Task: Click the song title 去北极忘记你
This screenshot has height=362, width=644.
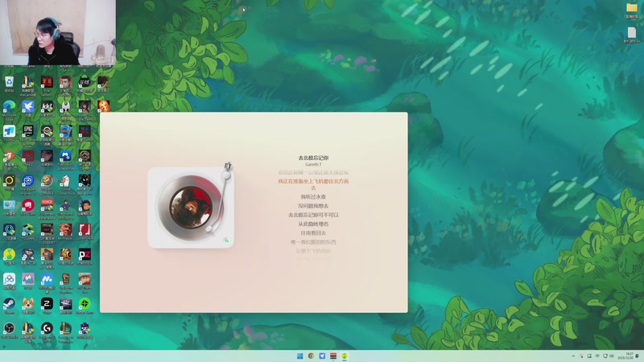Action: pyautogui.click(x=313, y=158)
